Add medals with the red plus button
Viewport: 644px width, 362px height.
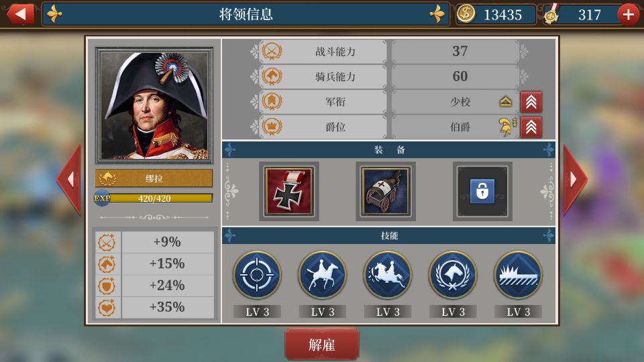(x=629, y=15)
